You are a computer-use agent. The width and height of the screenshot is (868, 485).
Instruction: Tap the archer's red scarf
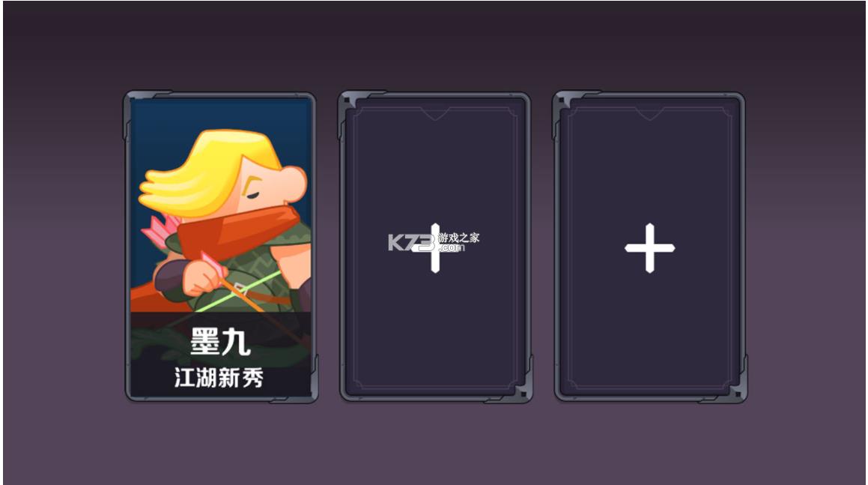[238, 230]
